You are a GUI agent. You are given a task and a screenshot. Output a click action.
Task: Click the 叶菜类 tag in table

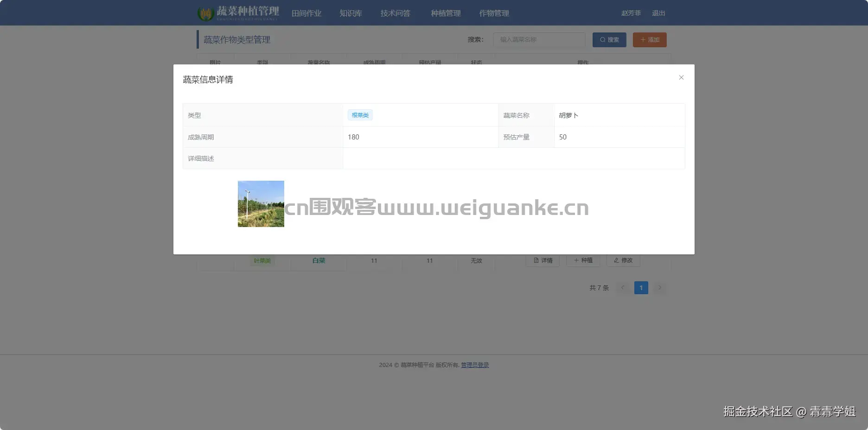click(x=262, y=261)
